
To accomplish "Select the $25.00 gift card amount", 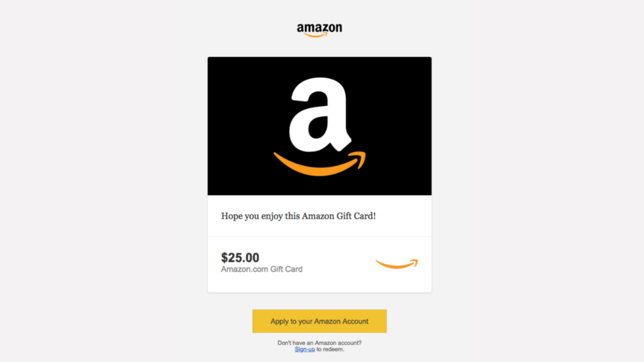I will (x=240, y=258).
